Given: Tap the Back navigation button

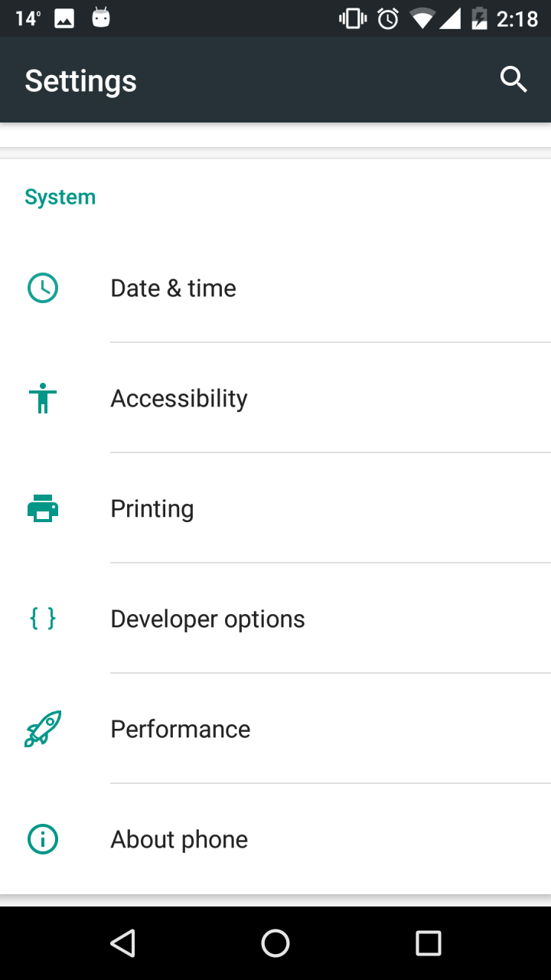Looking at the screenshot, I should pos(122,943).
